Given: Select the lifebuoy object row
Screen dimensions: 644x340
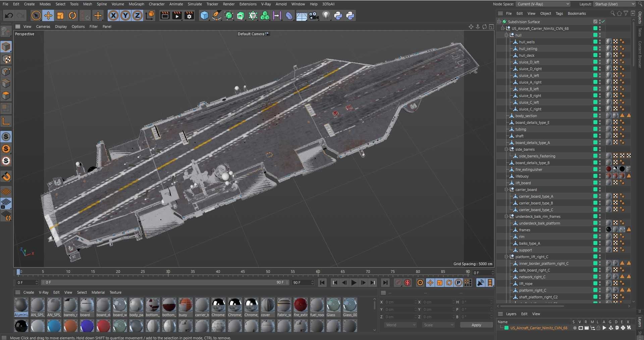Looking at the screenshot, I should pos(522,176).
